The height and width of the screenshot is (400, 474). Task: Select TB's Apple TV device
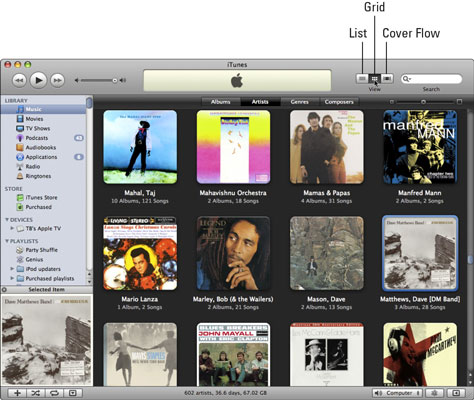click(43, 229)
